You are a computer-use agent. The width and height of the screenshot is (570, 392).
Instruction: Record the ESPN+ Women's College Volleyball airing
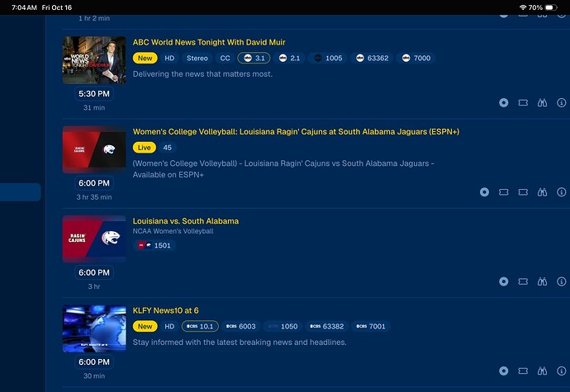pyautogui.click(x=484, y=192)
